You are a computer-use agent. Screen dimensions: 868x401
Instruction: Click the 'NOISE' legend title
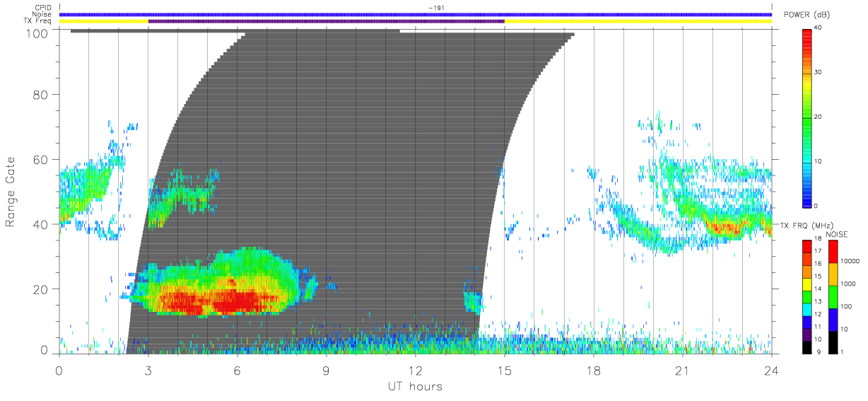(x=837, y=234)
